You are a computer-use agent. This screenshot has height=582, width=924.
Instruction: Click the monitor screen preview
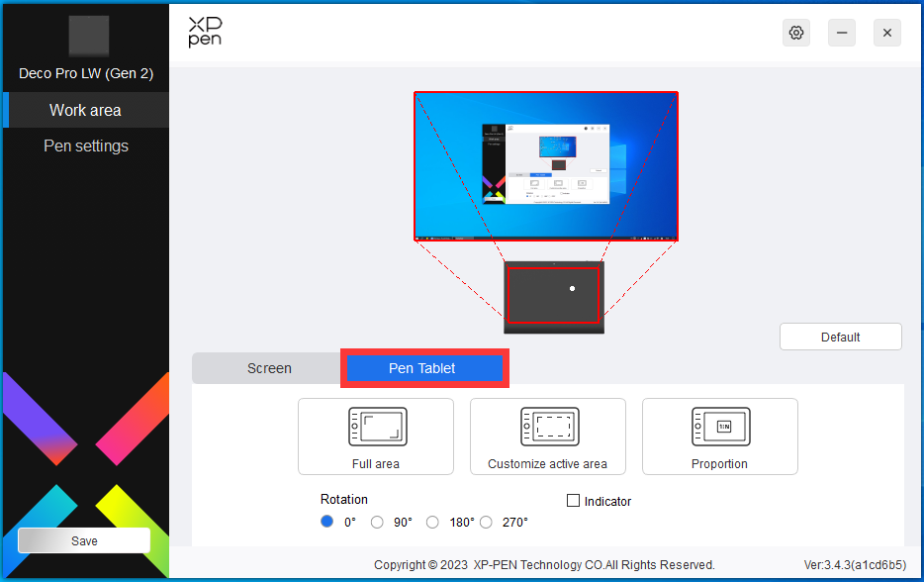pos(546,165)
